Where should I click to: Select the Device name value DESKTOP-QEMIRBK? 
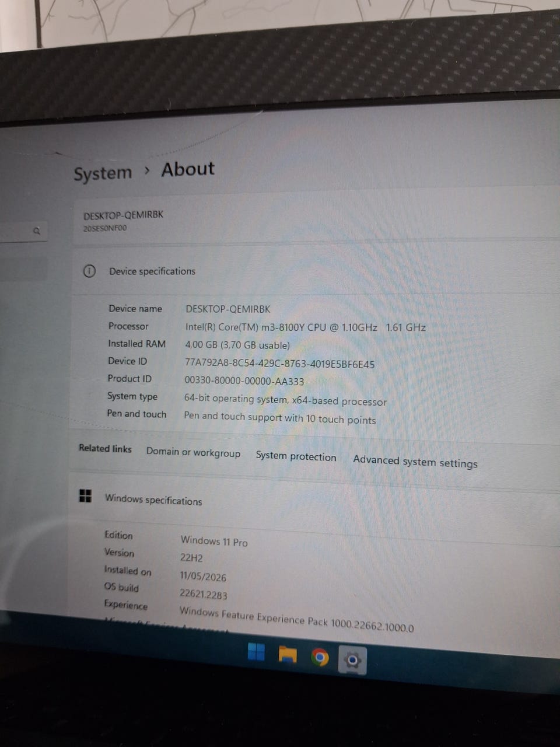point(228,309)
